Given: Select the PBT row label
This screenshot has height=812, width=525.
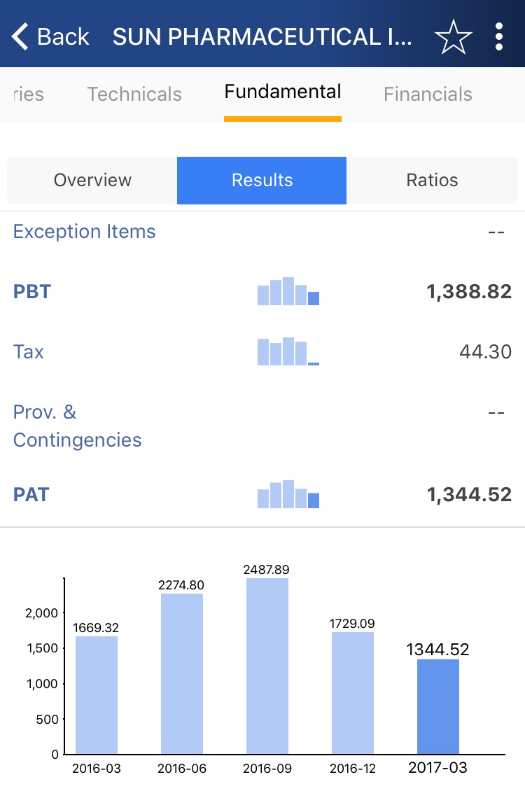Looking at the screenshot, I should [32, 292].
